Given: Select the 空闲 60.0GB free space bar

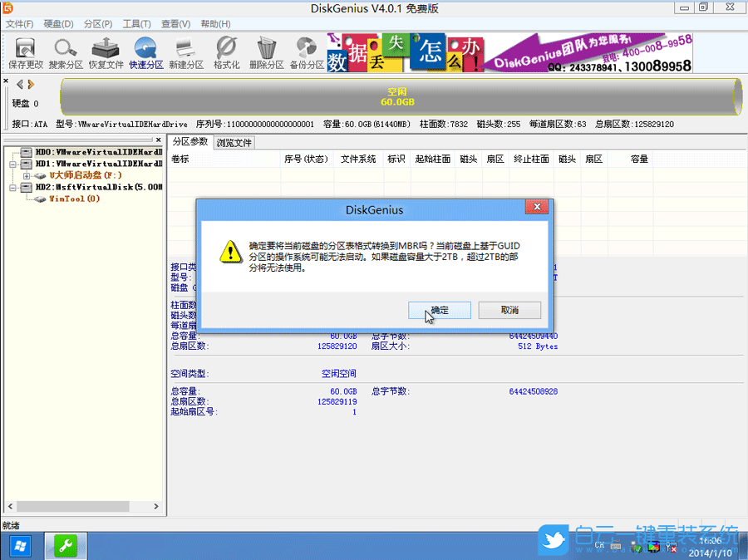Looking at the screenshot, I should [398, 96].
